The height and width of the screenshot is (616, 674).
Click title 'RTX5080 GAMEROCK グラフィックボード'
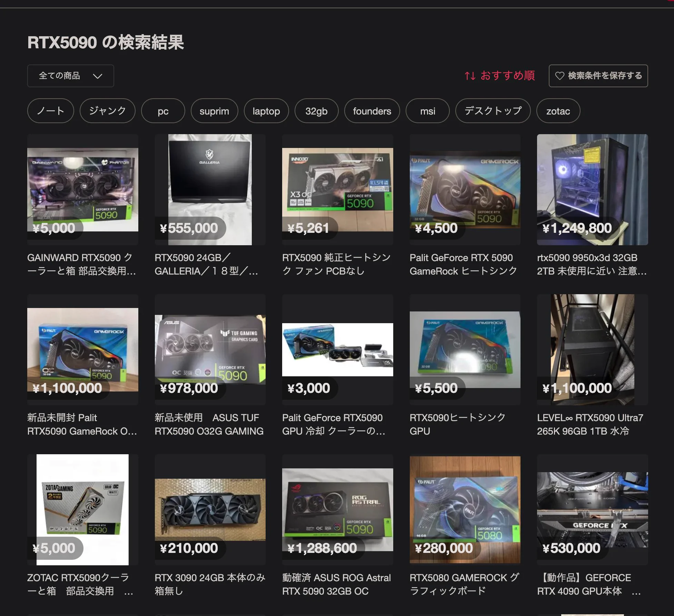pyautogui.click(x=464, y=584)
